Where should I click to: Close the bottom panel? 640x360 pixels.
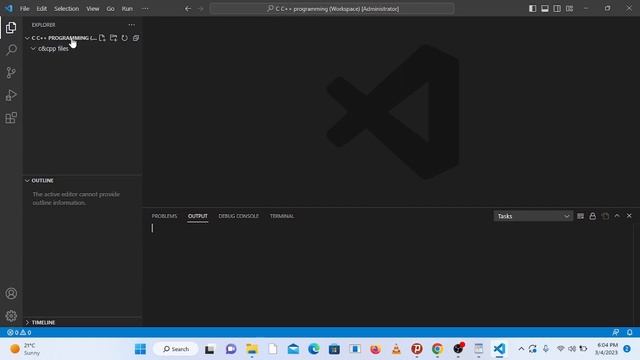[629, 216]
